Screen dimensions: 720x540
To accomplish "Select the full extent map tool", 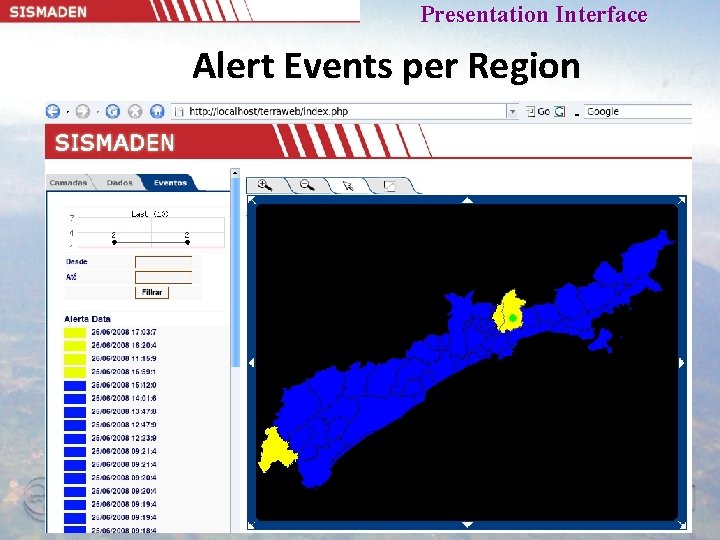I will click(389, 186).
